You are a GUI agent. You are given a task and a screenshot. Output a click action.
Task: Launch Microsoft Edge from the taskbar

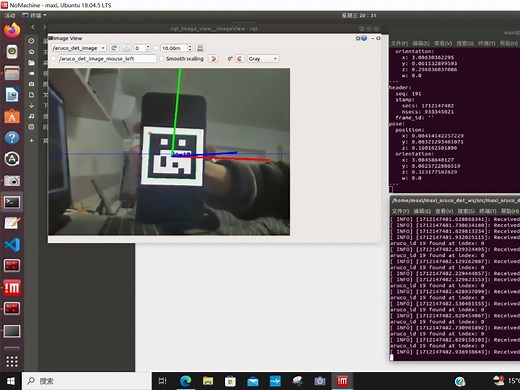click(185, 381)
